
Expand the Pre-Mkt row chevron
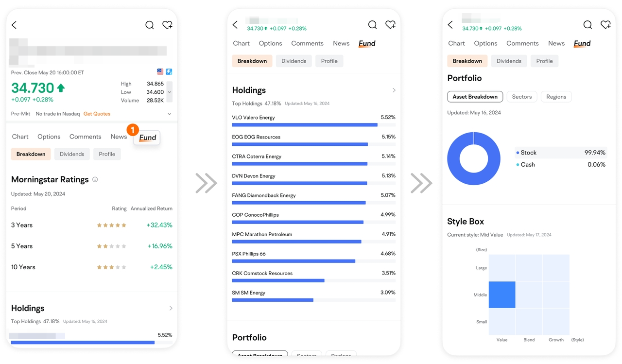pos(169,114)
